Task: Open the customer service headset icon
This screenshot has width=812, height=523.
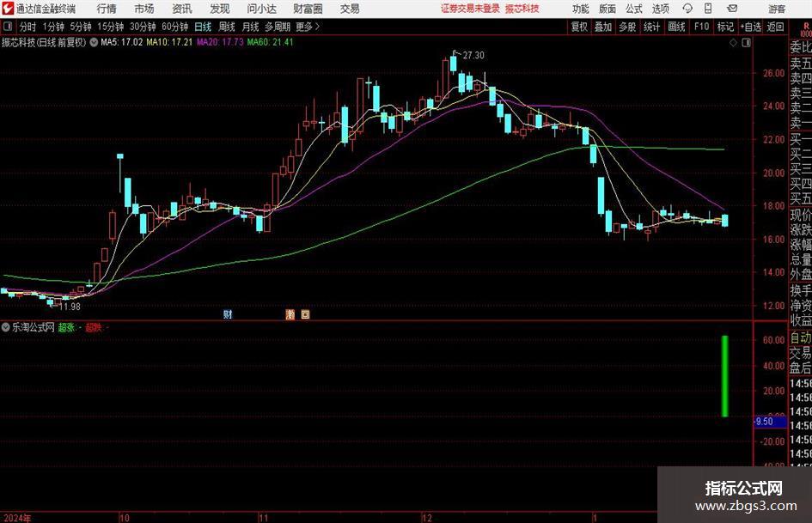Action: 687,9
